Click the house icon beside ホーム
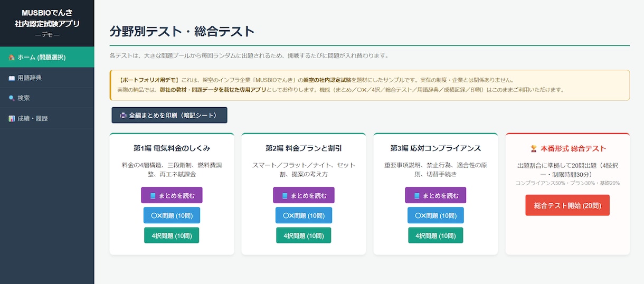This screenshot has height=284, width=644. [12, 58]
